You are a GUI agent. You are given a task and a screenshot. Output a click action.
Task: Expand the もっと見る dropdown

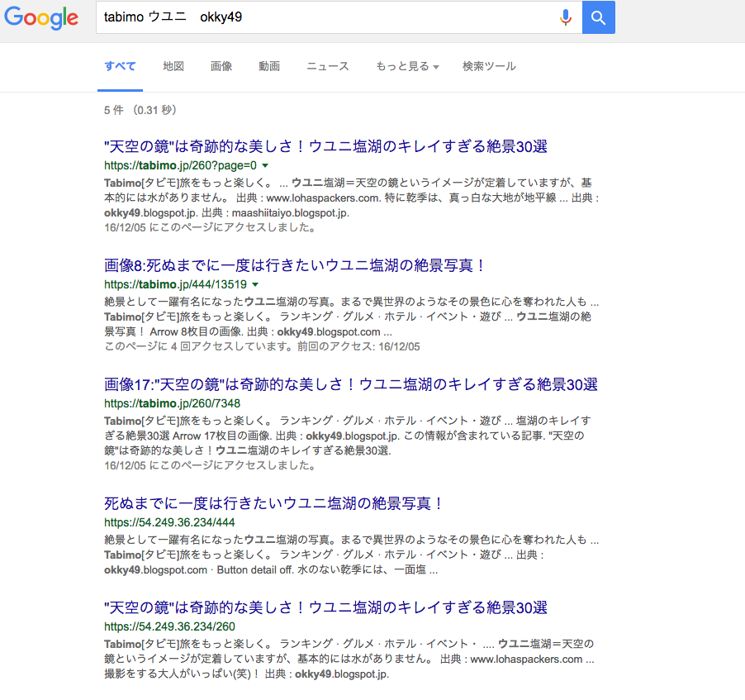407,66
